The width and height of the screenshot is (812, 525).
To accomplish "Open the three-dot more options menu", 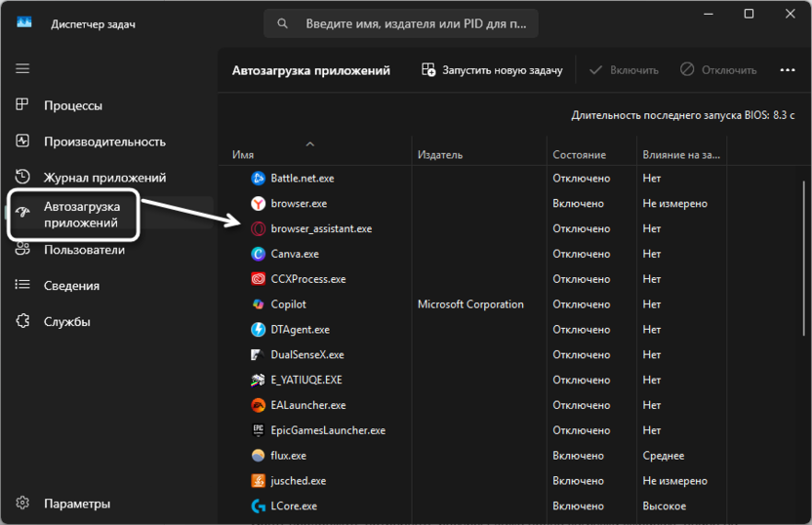I will click(788, 70).
